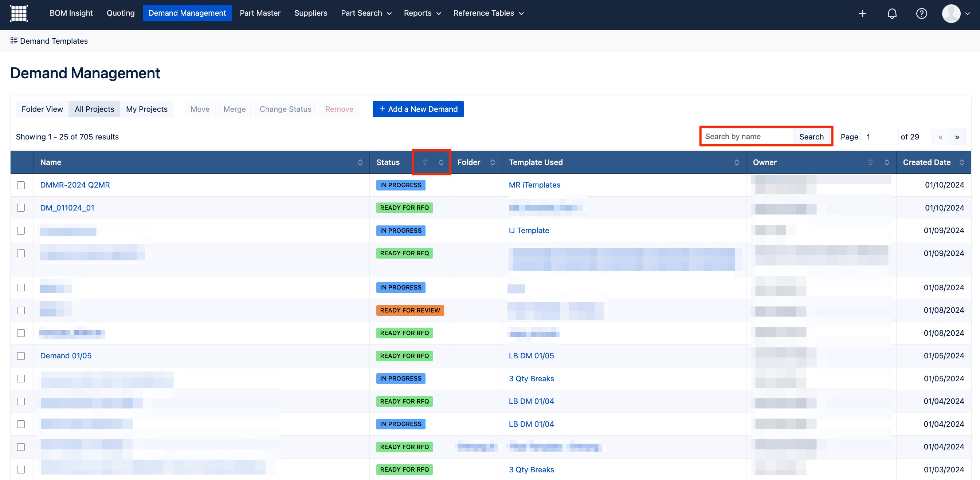This screenshot has width=980, height=480.
Task: Open the app grid logo icon
Action: (x=19, y=13)
